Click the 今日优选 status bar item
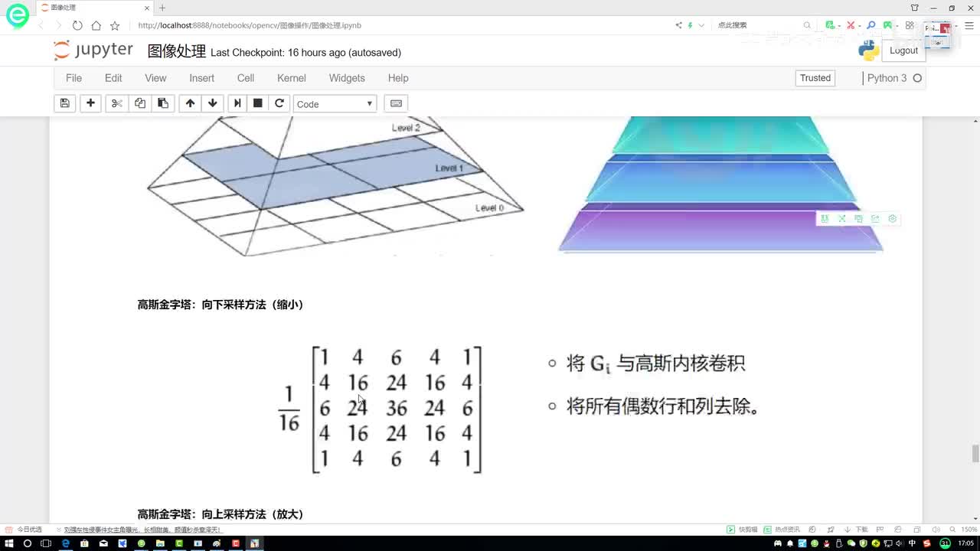Screen dimensions: 980x551 pyautogui.click(x=24, y=530)
